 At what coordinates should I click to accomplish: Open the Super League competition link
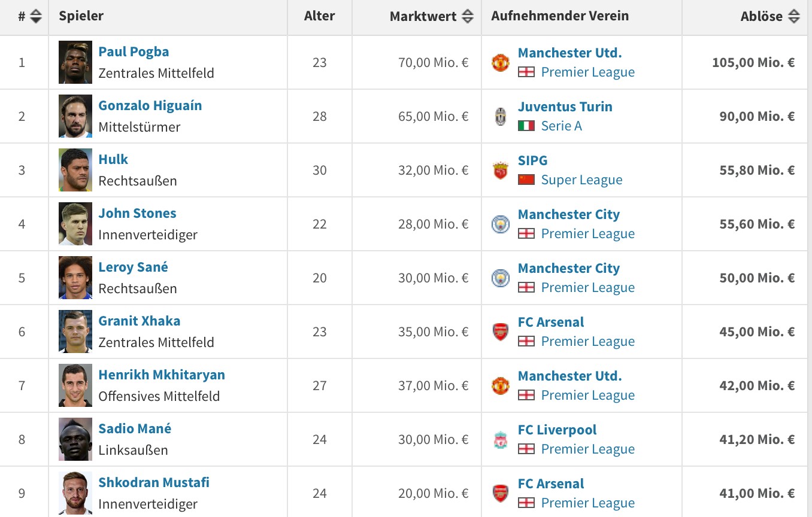coord(581,180)
